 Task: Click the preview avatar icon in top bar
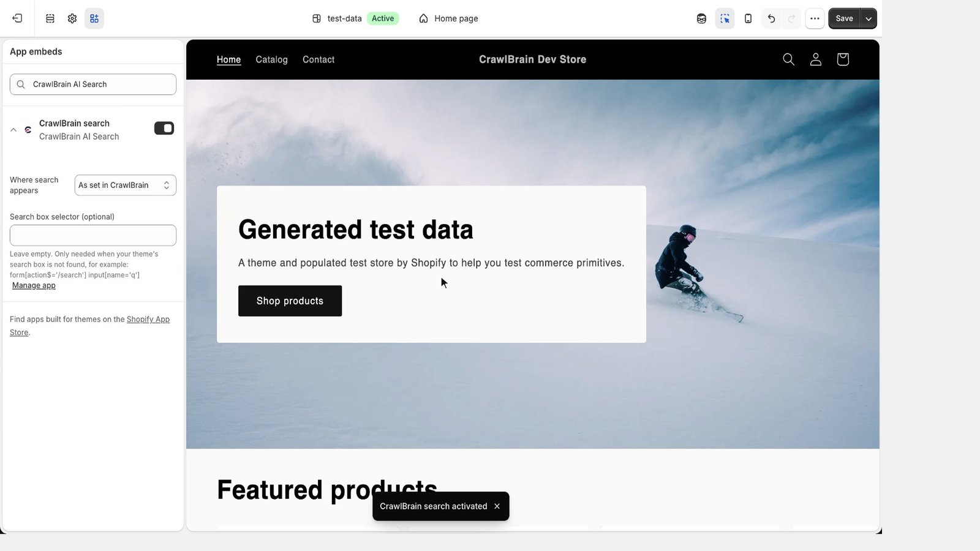701,18
